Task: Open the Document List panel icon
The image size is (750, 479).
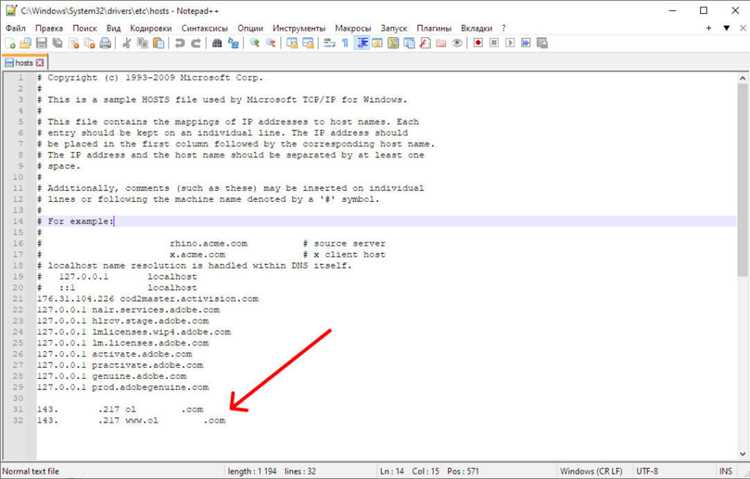Action: click(409, 43)
